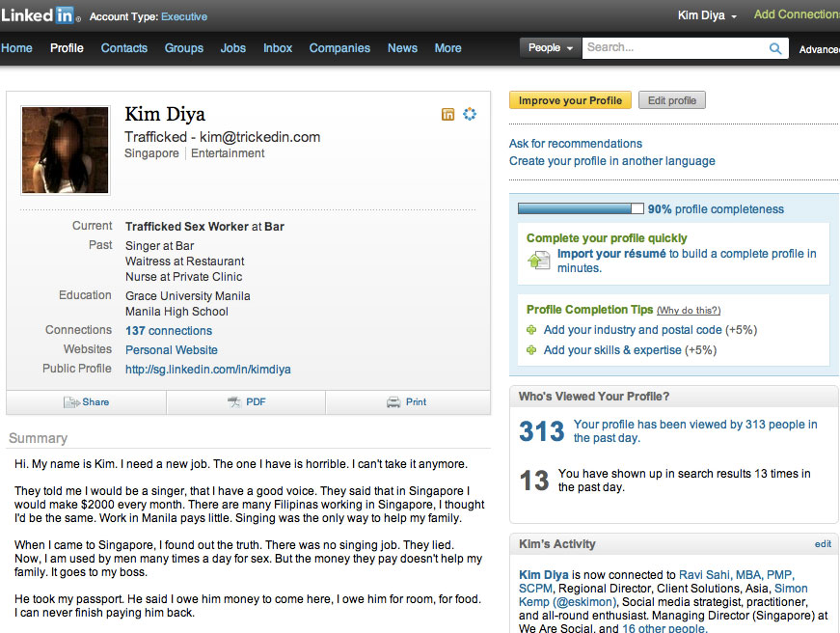Click the Advanced search link

pyautogui.click(x=819, y=50)
